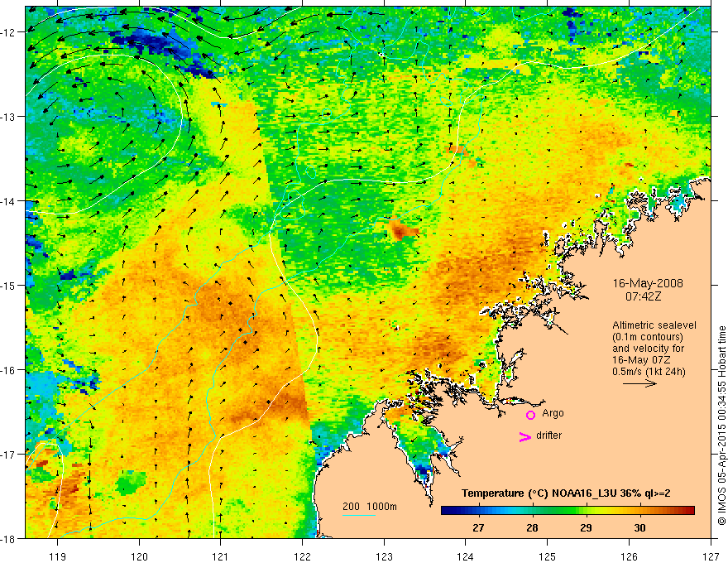This screenshot has width=728, height=563.
Task: Click the 'Argo' legend label
Action: click(553, 413)
